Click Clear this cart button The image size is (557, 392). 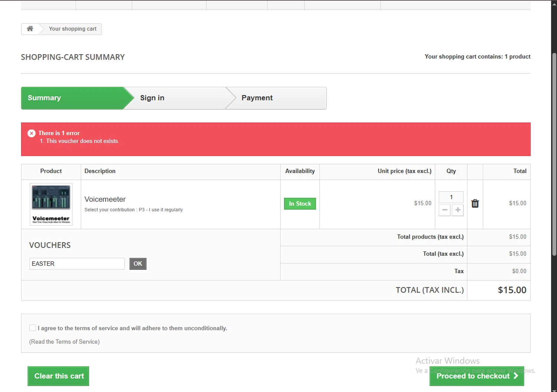tap(58, 376)
